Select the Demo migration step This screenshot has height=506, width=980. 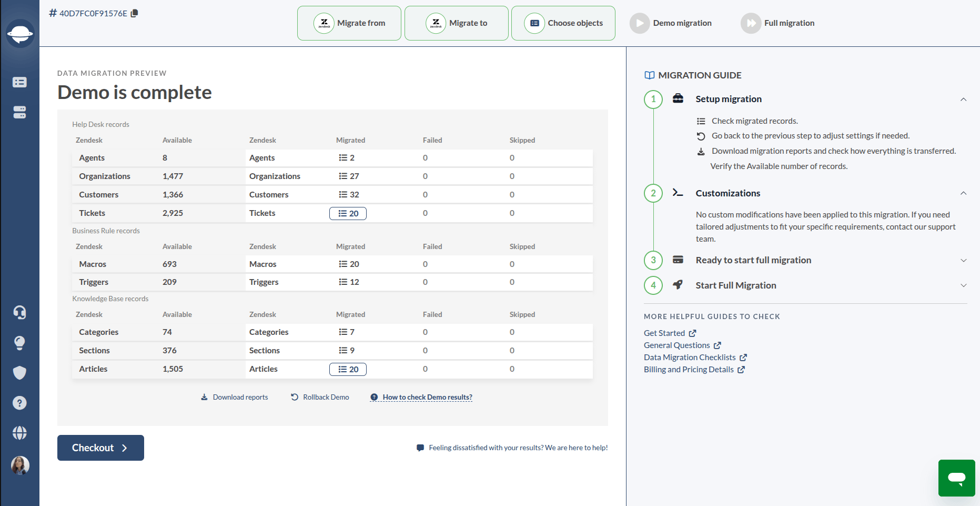(671, 23)
